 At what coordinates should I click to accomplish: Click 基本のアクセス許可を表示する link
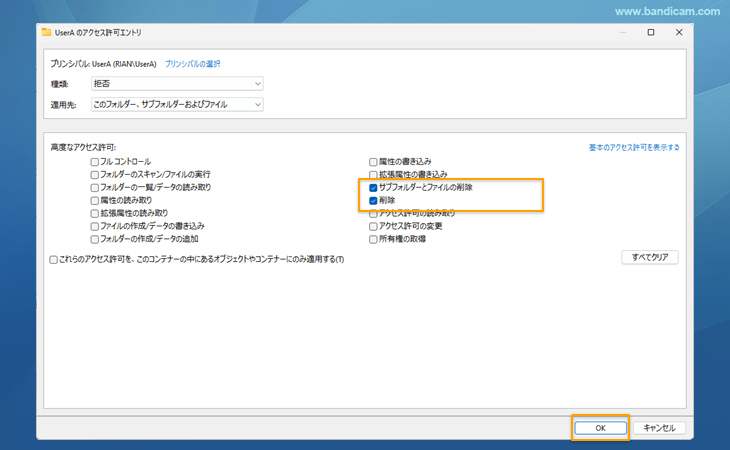point(634,148)
